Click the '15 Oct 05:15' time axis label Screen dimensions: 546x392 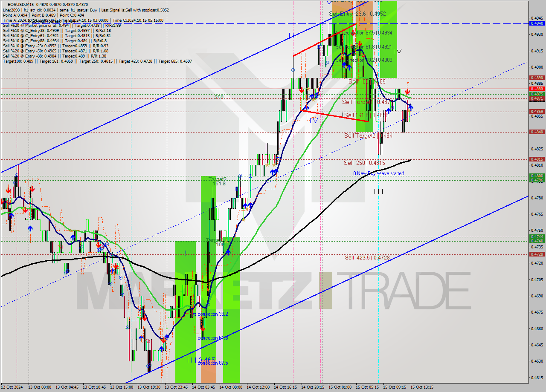(x=367, y=387)
